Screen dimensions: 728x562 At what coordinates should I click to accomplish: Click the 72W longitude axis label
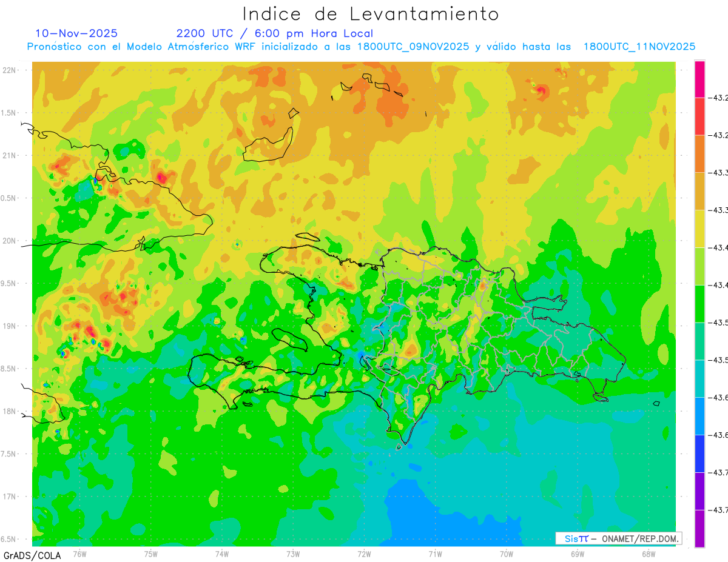(364, 554)
